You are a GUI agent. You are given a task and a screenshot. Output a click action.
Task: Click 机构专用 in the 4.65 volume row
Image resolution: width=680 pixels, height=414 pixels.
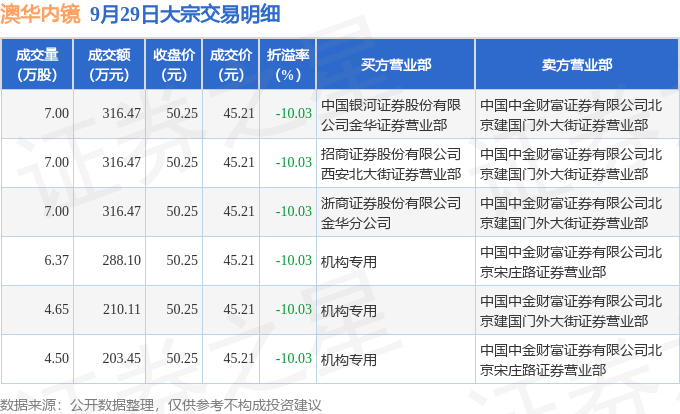[x=349, y=311]
